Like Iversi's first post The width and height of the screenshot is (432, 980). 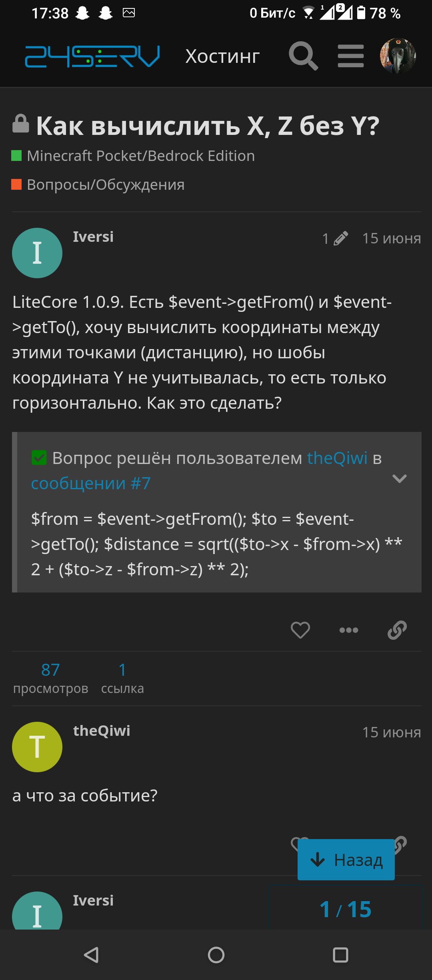(300, 630)
